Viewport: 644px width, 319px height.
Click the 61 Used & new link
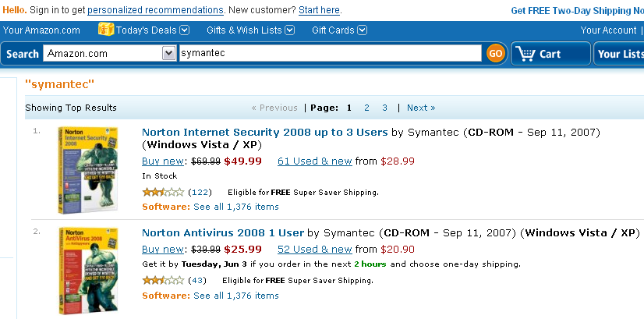click(x=314, y=161)
